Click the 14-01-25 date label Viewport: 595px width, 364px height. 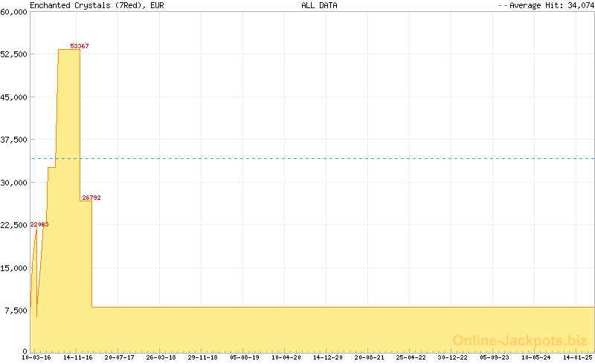tap(578, 357)
